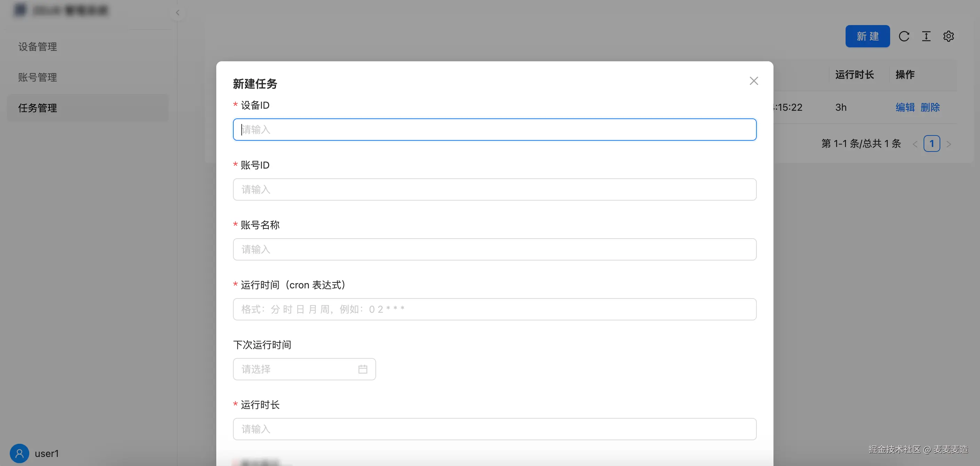Click the next page arrow

click(949, 144)
